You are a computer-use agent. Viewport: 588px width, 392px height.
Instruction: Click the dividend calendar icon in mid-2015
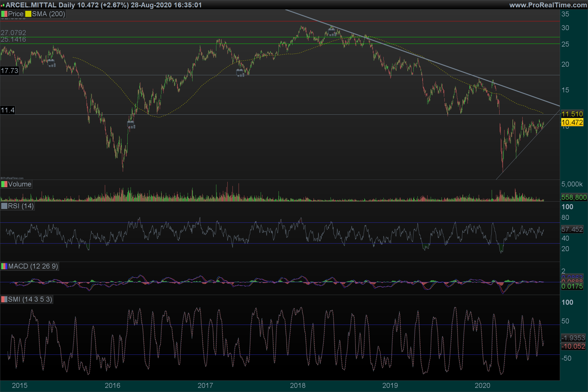(x=51, y=63)
